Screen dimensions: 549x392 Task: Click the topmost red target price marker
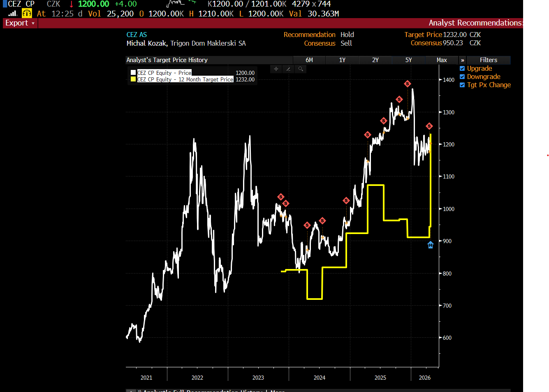pyautogui.click(x=408, y=84)
